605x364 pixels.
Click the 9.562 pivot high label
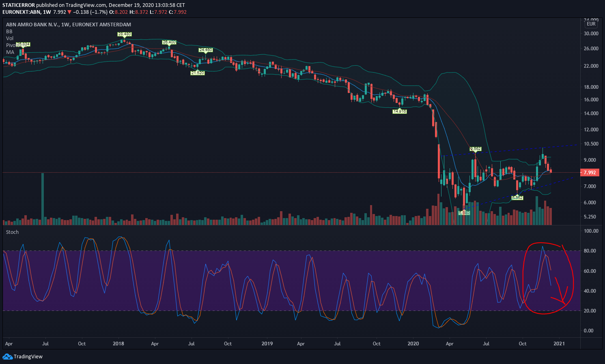pos(476,149)
